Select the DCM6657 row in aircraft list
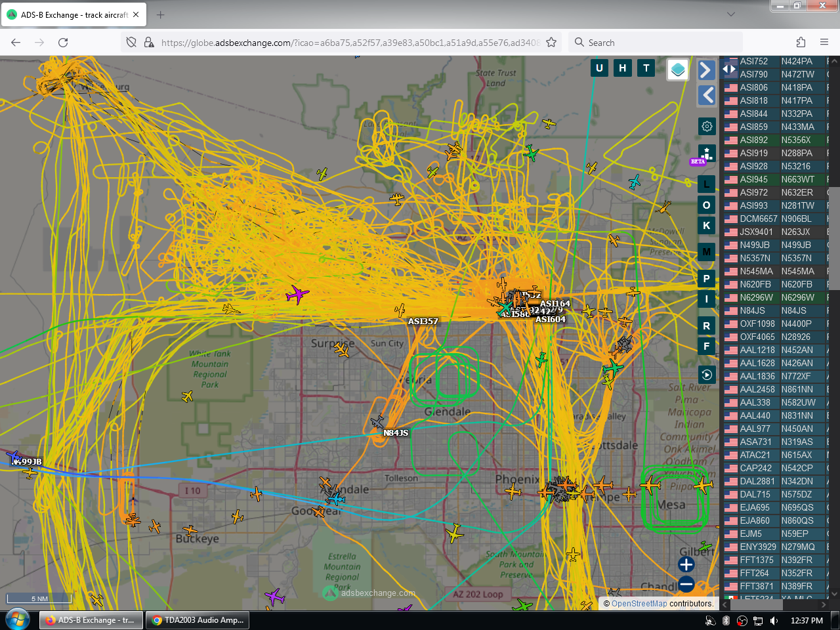840x630 pixels. pyautogui.click(x=776, y=219)
